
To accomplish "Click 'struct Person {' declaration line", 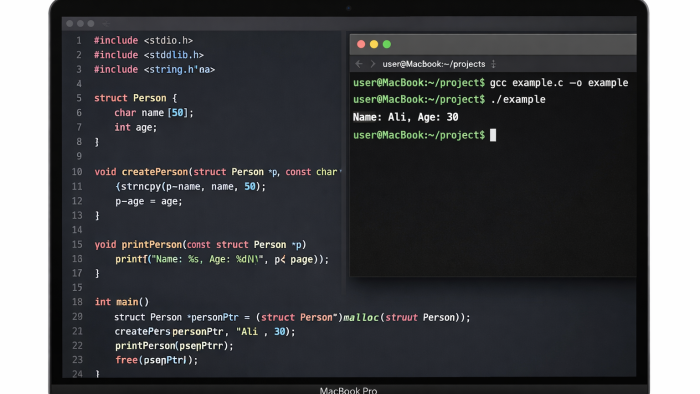I will click(x=136, y=98).
